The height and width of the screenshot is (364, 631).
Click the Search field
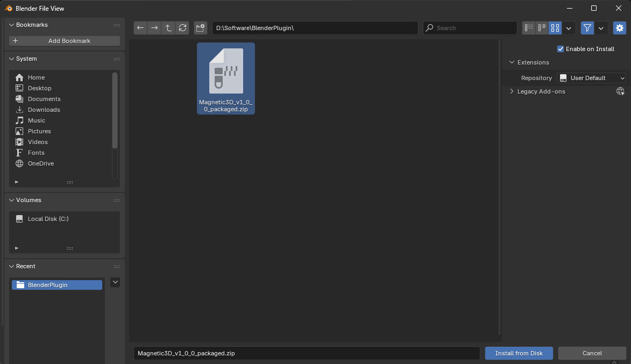tap(470, 28)
